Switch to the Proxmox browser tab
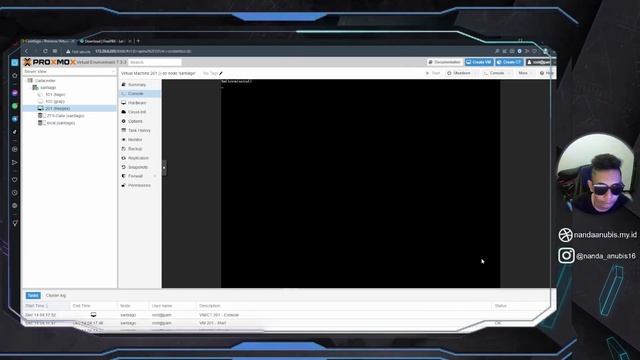 pyautogui.click(x=48, y=41)
